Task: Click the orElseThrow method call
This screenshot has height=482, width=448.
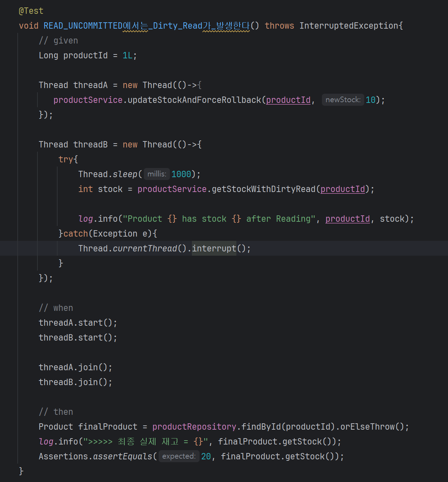Action: pos(367,427)
